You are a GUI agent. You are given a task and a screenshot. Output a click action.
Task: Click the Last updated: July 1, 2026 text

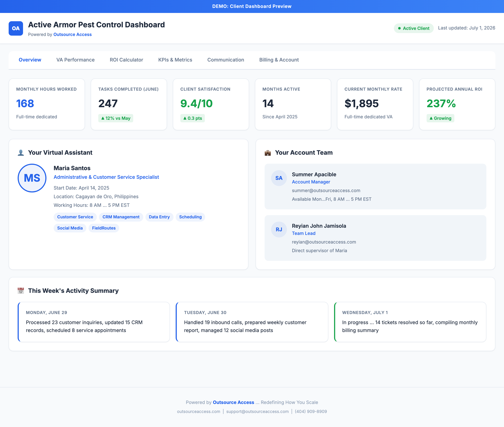[x=466, y=28]
